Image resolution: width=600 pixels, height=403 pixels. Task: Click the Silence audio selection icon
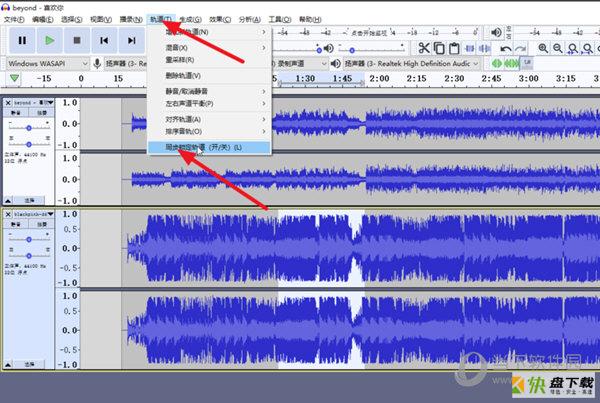coord(484,48)
